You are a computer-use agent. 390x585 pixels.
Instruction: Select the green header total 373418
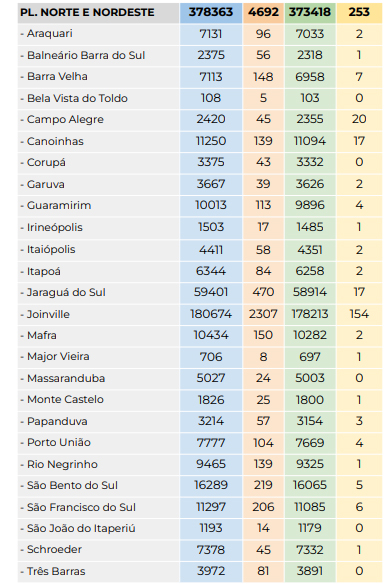(310, 12)
